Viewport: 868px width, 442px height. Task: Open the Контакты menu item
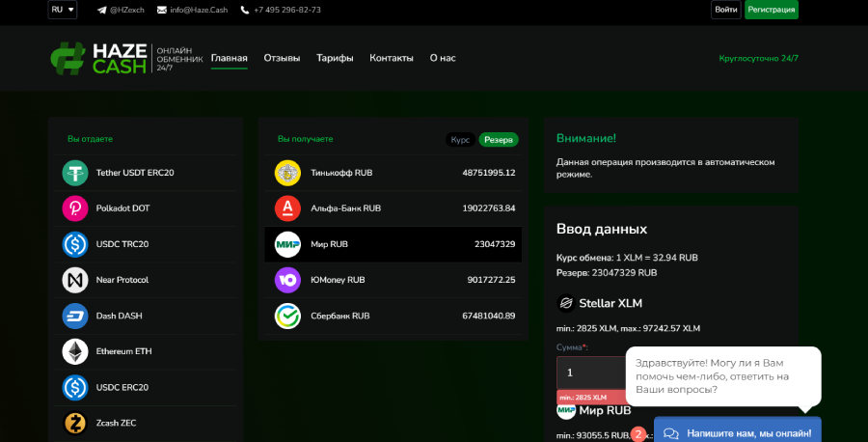tap(391, 58)
